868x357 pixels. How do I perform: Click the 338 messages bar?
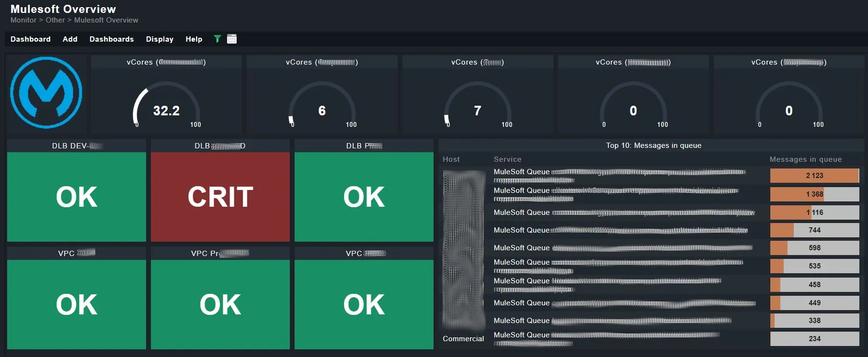click(x=814, y=321)
